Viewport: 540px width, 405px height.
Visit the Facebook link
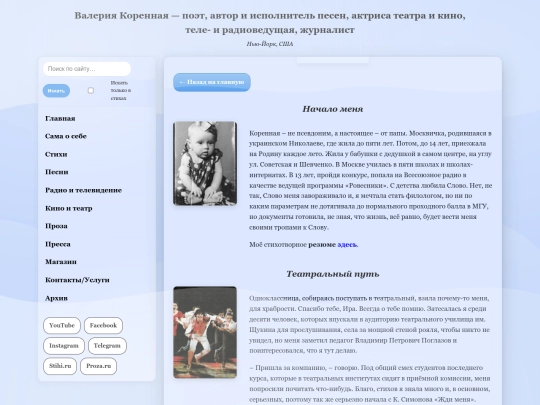coord(103,325)
